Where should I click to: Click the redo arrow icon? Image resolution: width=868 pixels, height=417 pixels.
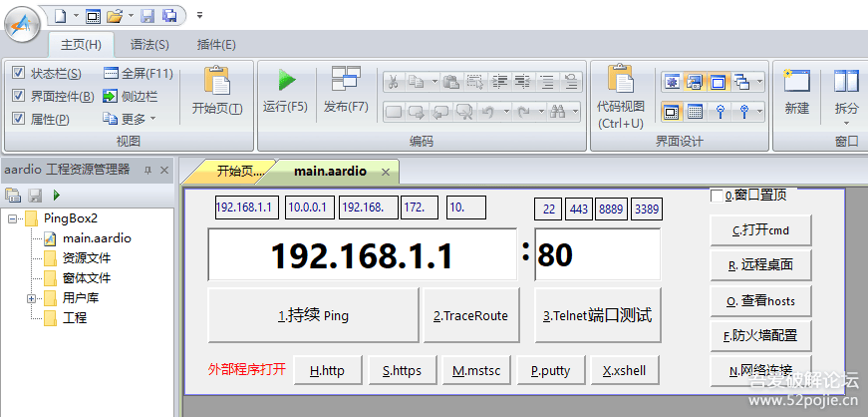pos(523,112)
